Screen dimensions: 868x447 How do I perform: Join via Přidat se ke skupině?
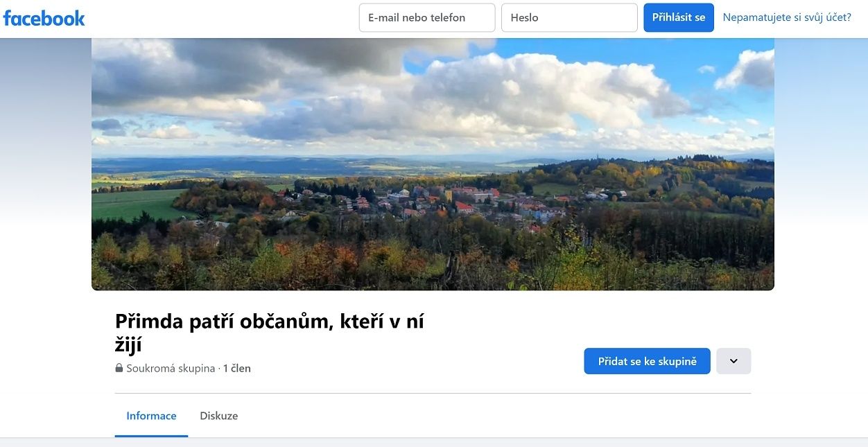647,361
